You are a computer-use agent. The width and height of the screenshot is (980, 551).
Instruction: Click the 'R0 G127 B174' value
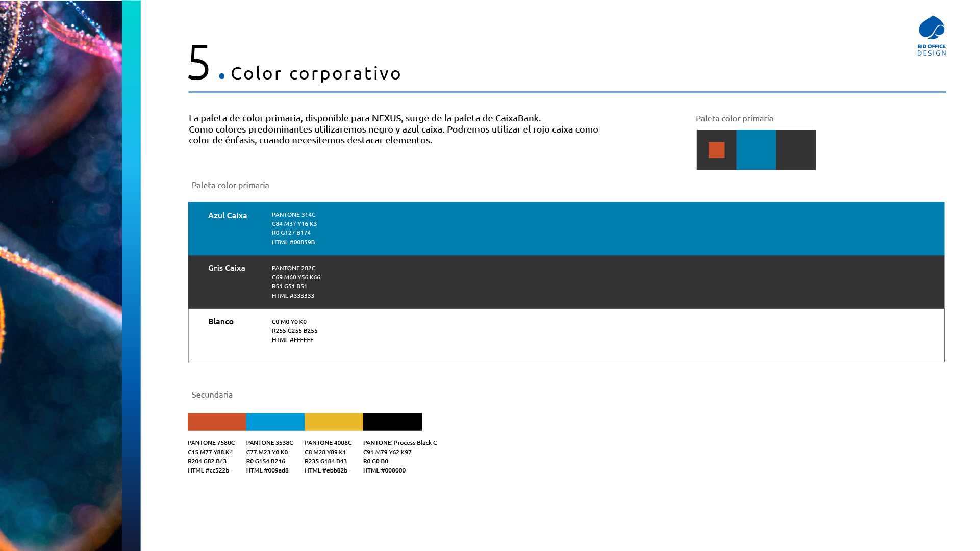(291, 233)
